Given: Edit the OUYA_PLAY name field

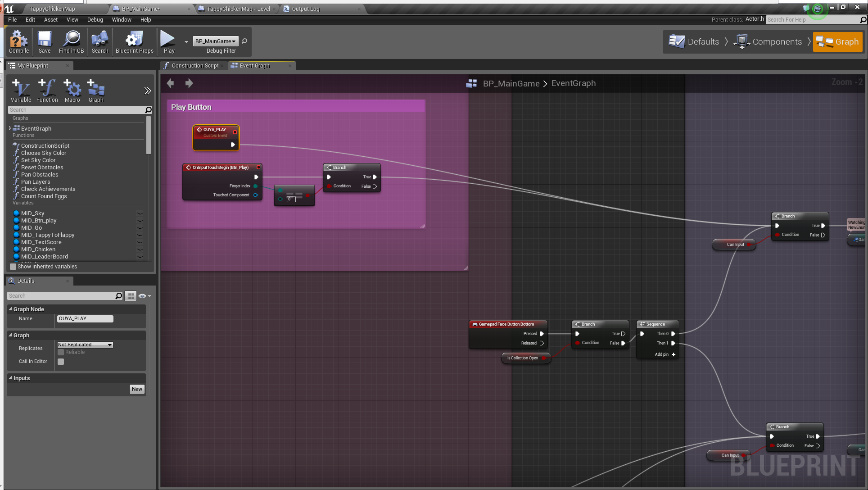Looking at the screenshot, I should 85,319.
